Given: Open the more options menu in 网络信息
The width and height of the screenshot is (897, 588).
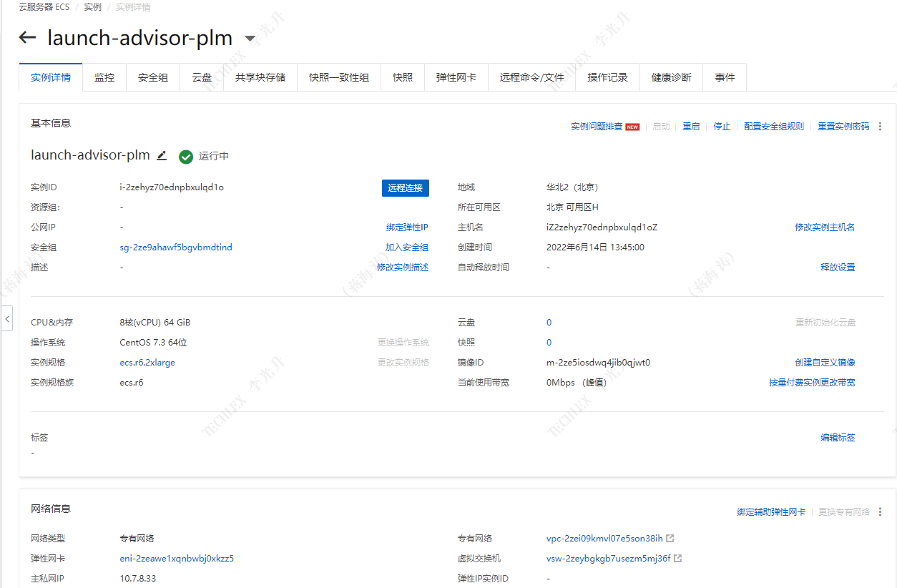Looking at the screenshot, I should (880, 512).
